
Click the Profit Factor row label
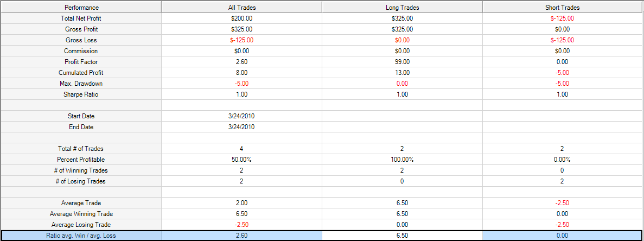coord(81,62)
